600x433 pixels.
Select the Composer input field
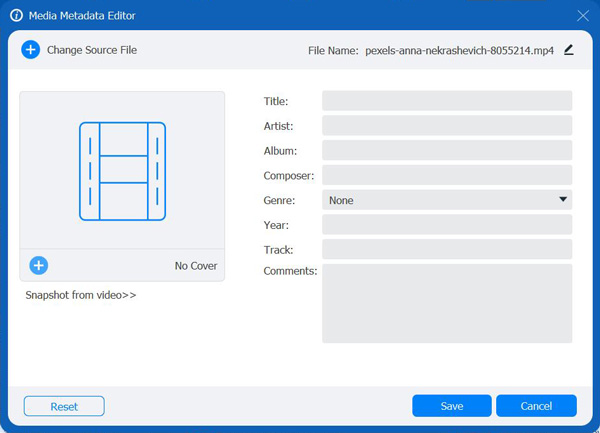click(447, 175)
